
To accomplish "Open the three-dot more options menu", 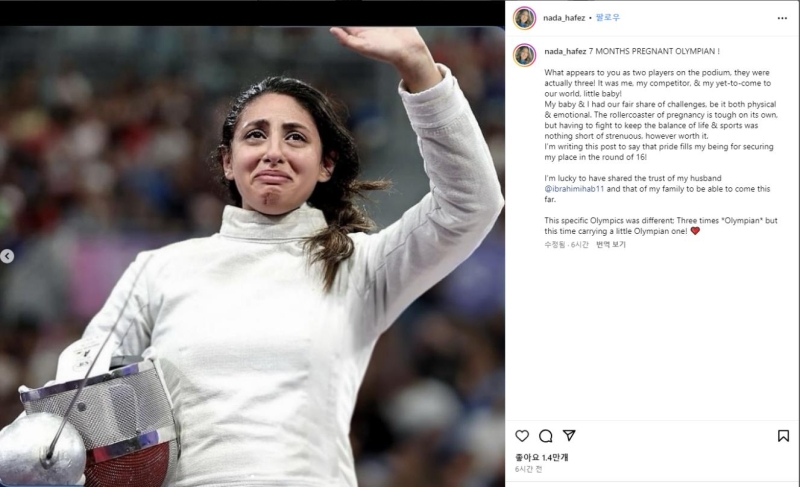I will point(782,18).
